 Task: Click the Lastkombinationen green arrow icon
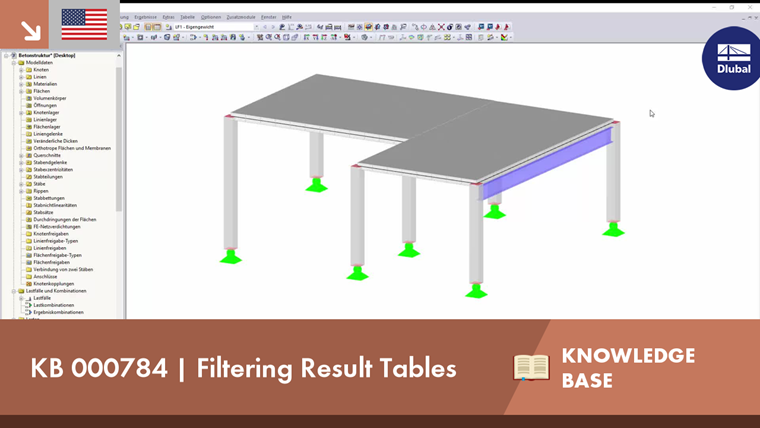tap(29, 305)
